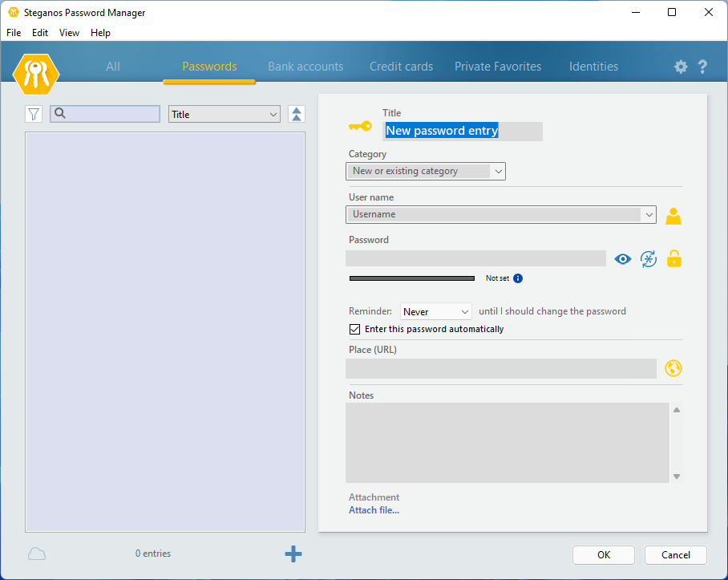The width and height of the screenshot is (728, 580).
Task: Click the yellow padlock icon
Action: [x=674, y=259]
